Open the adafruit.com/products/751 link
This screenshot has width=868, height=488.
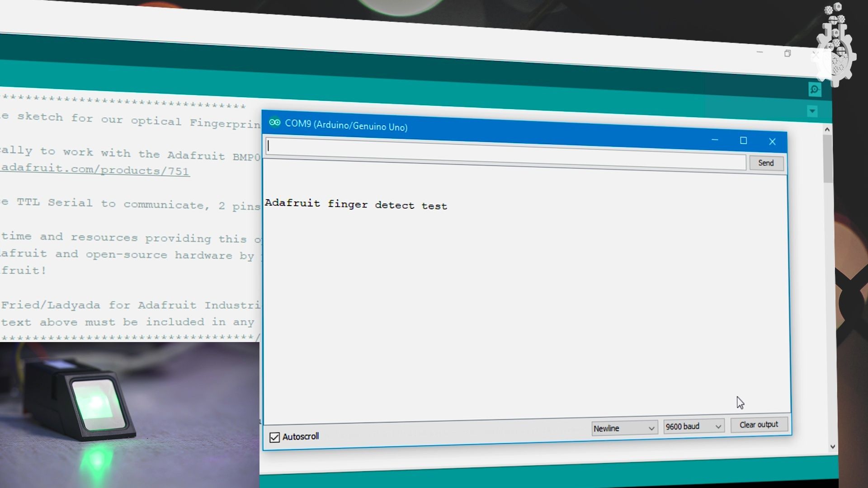[x=95, y=170]
